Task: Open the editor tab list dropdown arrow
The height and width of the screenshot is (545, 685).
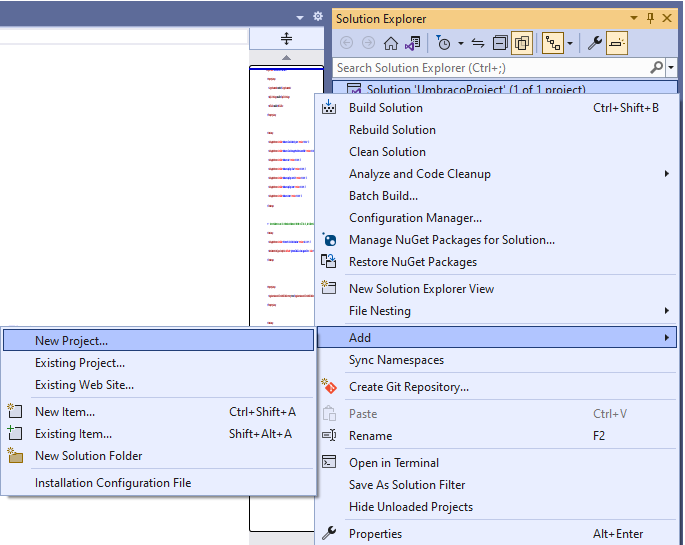Action: (x=300, y=17)
